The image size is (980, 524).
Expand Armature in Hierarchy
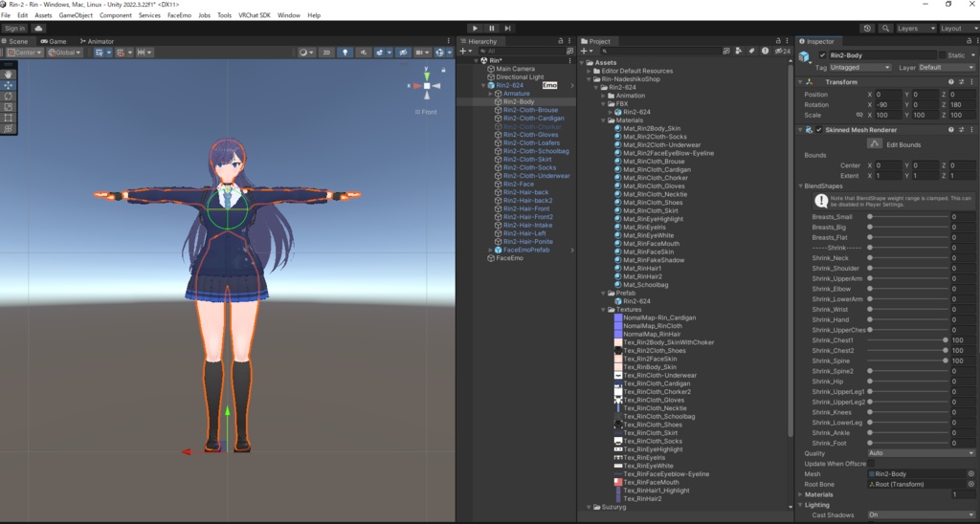(491, 94)
